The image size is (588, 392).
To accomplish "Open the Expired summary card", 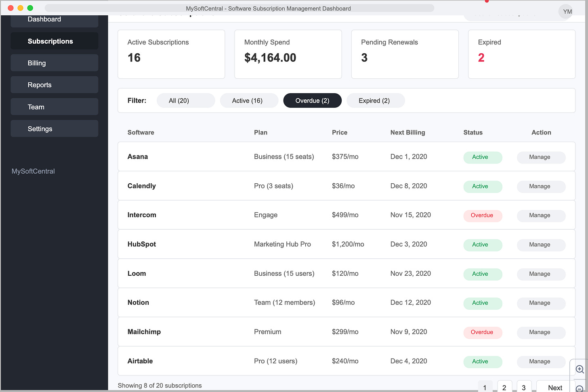I will pos(521,54).
